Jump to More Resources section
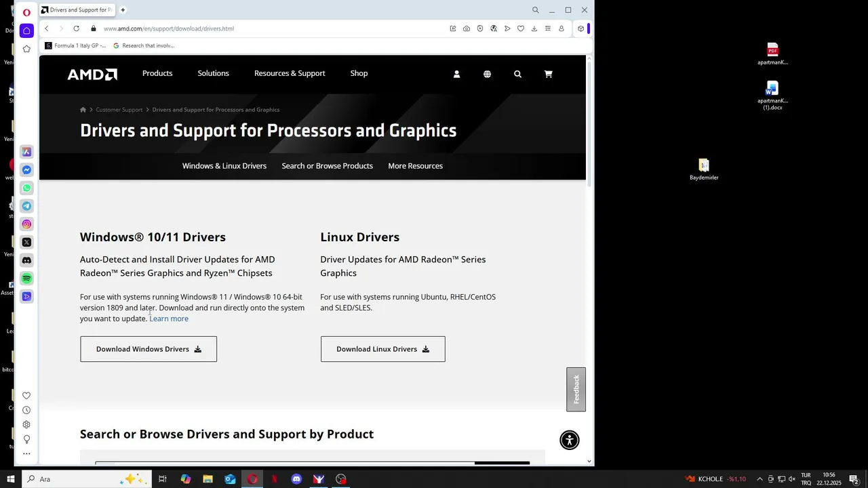 tap(416, 166)
